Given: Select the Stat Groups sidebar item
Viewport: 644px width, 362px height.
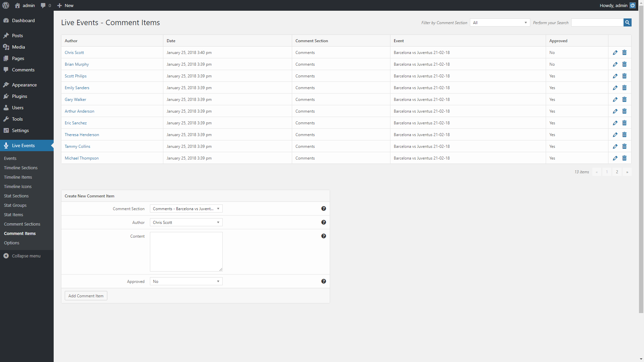Looking at the screenshot, I should tap(15, 205).
